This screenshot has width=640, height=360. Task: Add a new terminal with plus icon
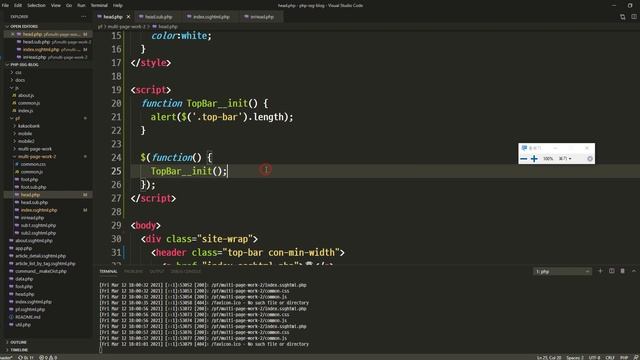click(x=600, y=271)
